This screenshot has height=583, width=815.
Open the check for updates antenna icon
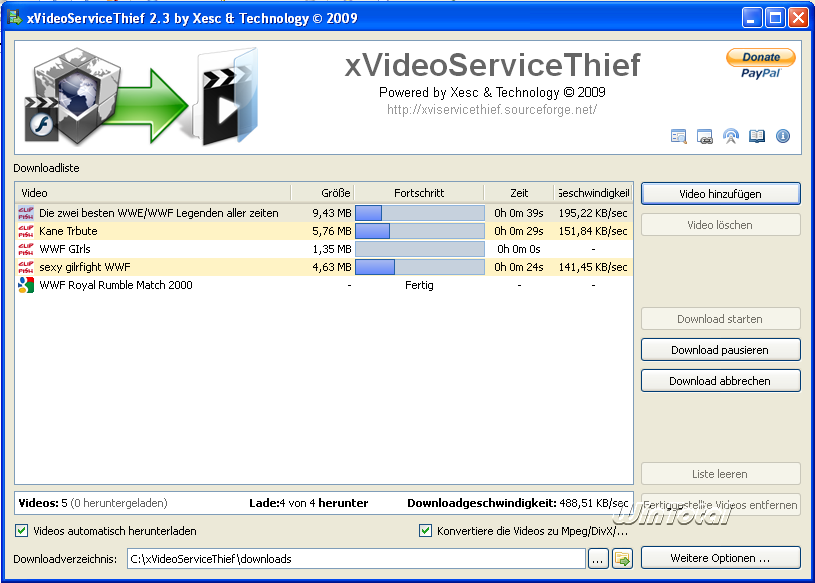click(x=731, y=136)
